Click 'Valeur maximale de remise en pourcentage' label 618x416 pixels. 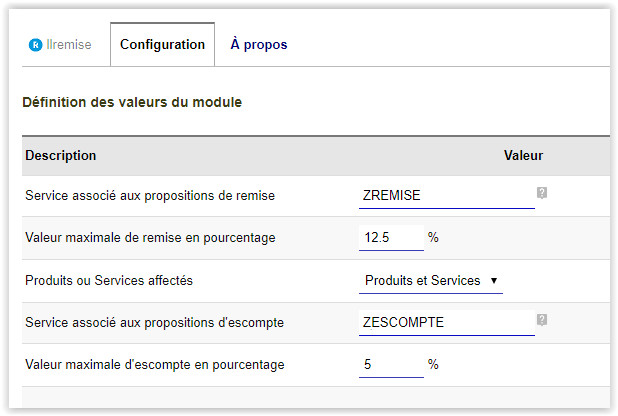tap(150, 238)
